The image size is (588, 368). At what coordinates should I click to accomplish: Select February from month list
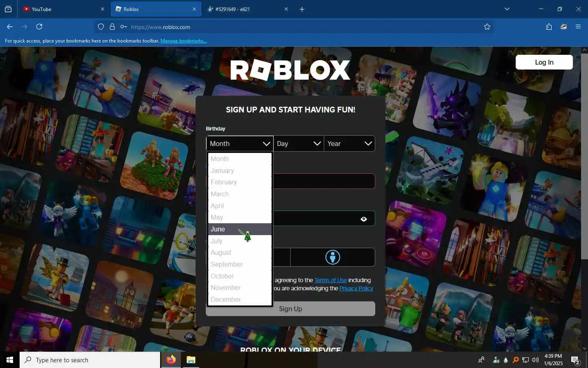coord(240,182)
